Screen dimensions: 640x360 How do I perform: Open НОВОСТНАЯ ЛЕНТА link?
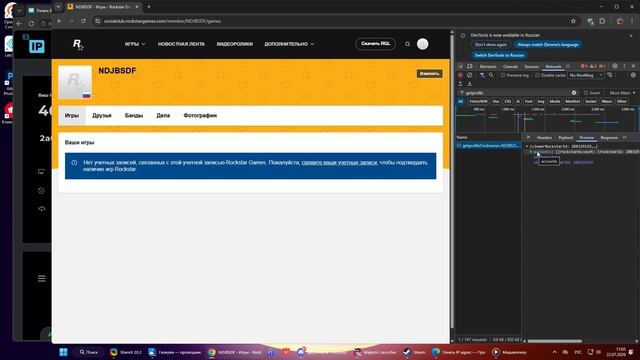[181, 44]
